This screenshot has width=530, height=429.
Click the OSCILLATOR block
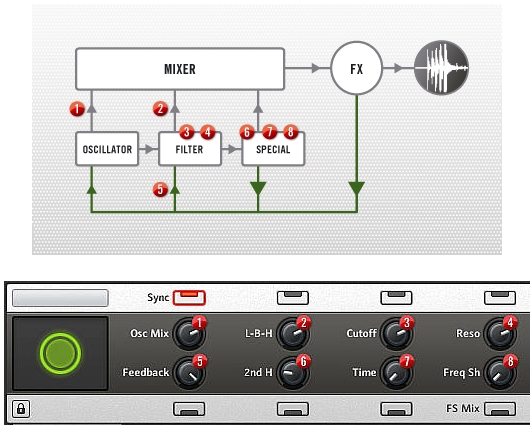point(107,149)
